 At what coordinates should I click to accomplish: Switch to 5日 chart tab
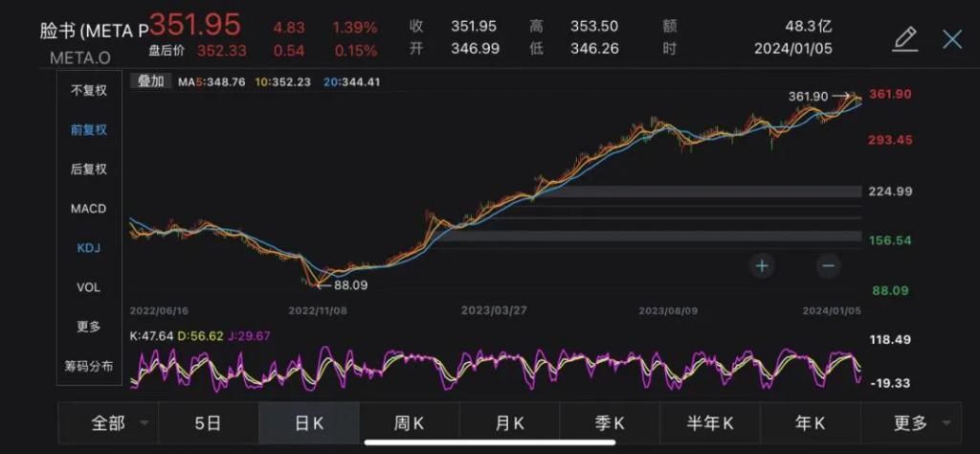209,422
